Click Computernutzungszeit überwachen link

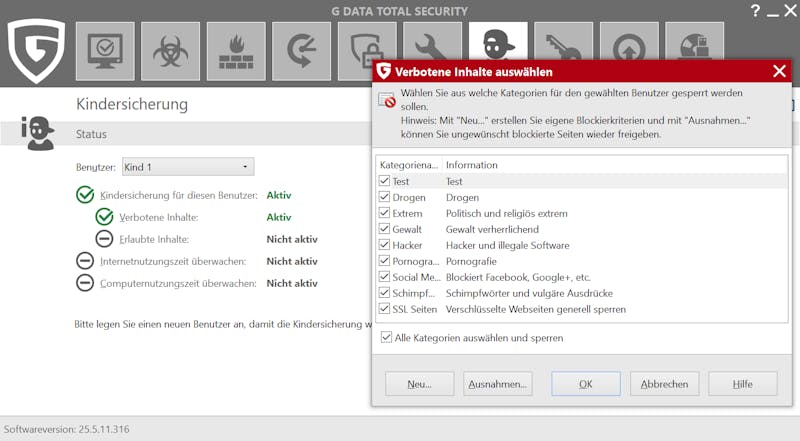pyautogui.click(x=178, y=283)
